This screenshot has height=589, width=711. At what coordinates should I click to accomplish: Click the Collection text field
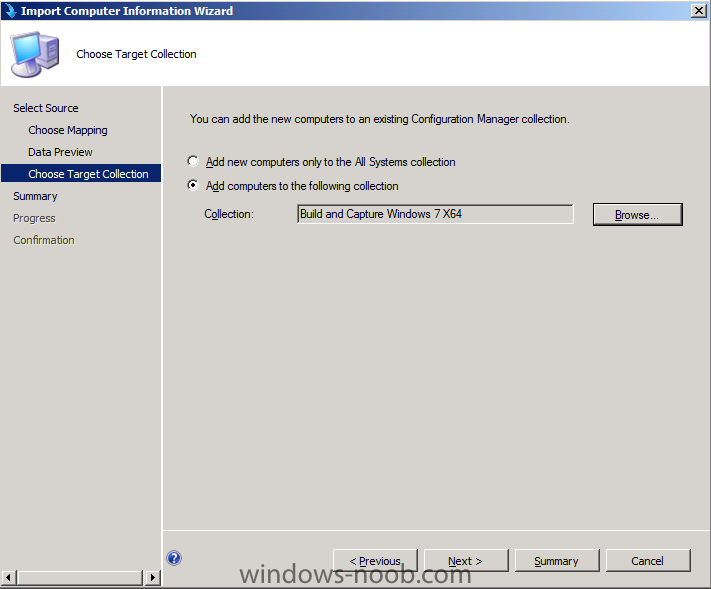coord(435,214)
